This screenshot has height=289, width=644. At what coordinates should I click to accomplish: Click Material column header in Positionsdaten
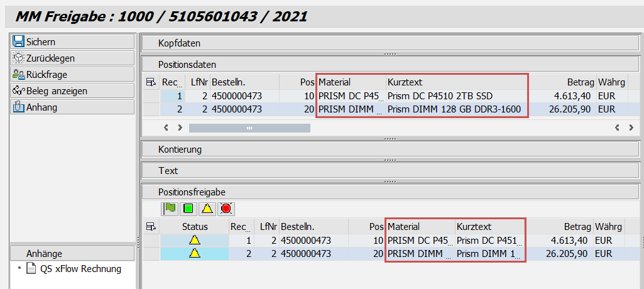351,82
